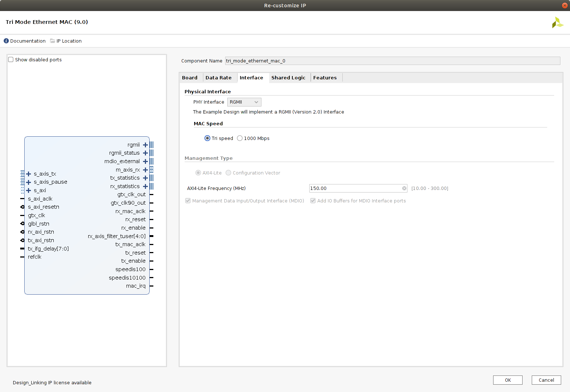Click the rx_enable port label
570x392 pixels.
133,228
